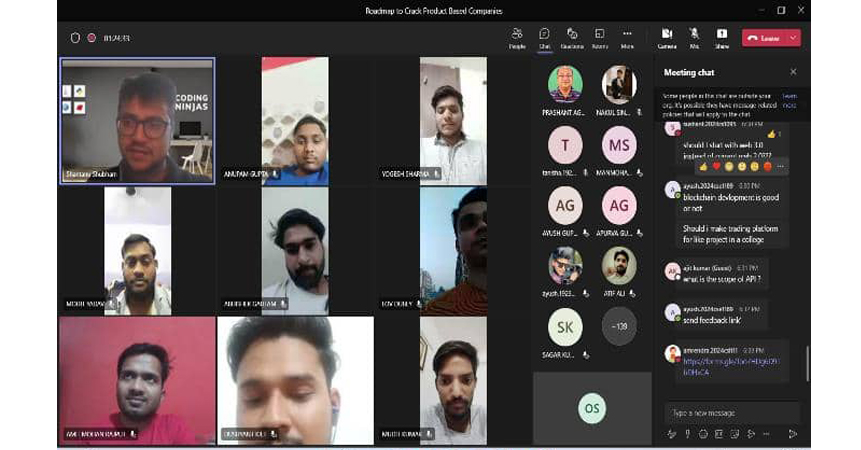Open the Reactions menu
This screenshot has height=450, width=861.
click(572, 37)
